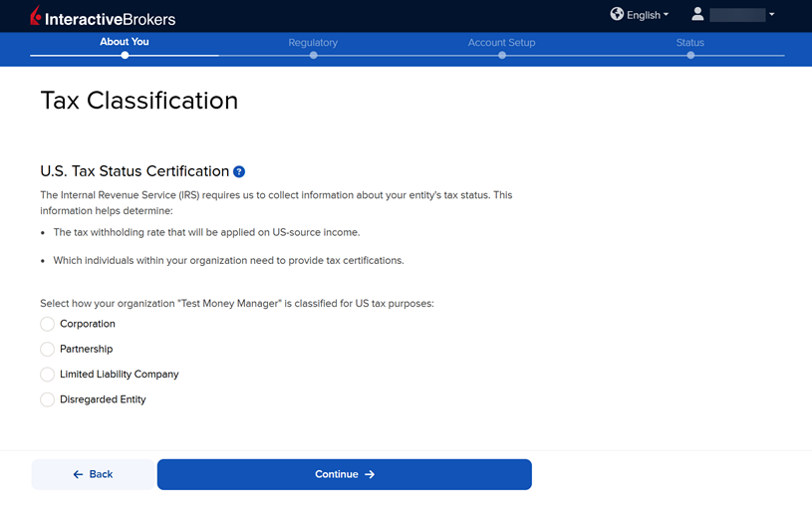
Task: Select the Corporation radio option
Action: [47, 324]
